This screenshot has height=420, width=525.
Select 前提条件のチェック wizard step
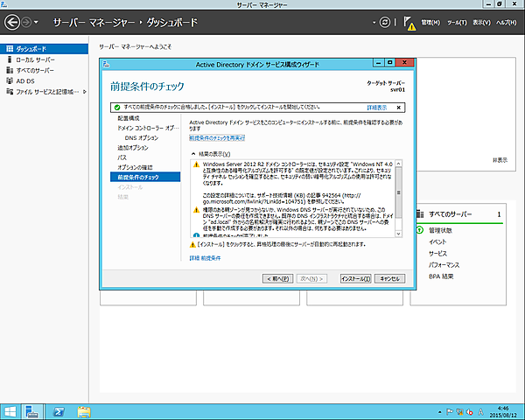click(145, 177)
